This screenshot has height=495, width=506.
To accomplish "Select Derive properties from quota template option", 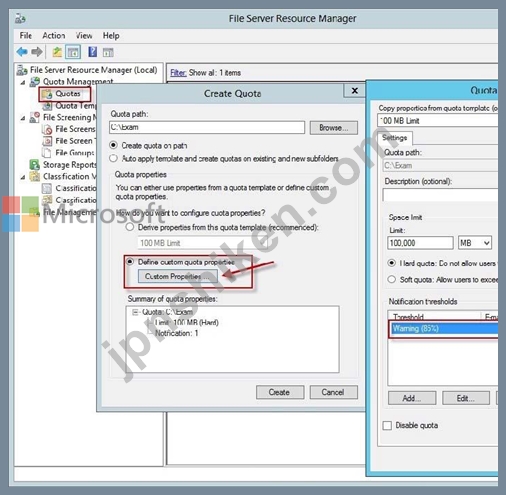I will coord(130,227).
